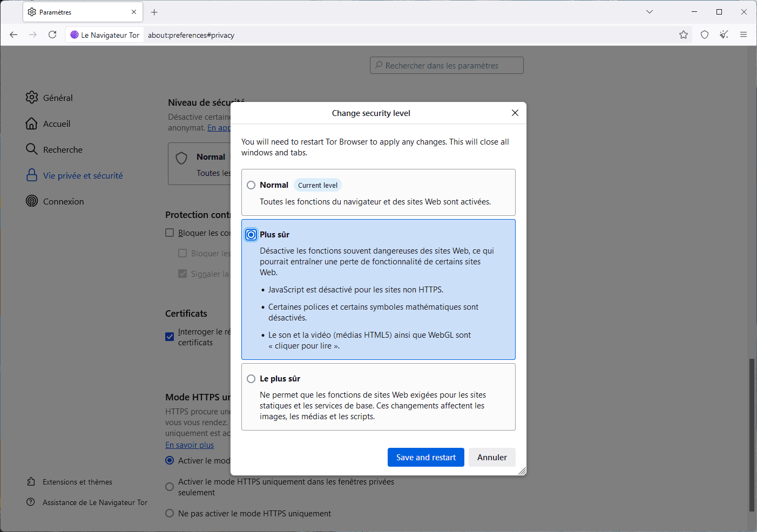The image size is (757, 532).
Task: Open the En apprendre link under Niveau de sécurité
Action: point(219,128)
